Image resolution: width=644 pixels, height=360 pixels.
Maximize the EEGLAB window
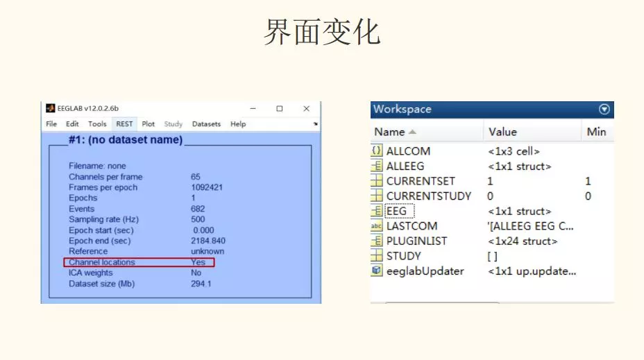280,109
